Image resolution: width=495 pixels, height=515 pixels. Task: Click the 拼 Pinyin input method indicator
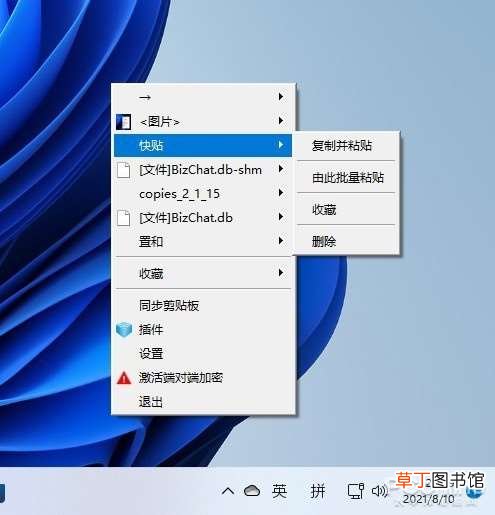[x=318, y=491]
